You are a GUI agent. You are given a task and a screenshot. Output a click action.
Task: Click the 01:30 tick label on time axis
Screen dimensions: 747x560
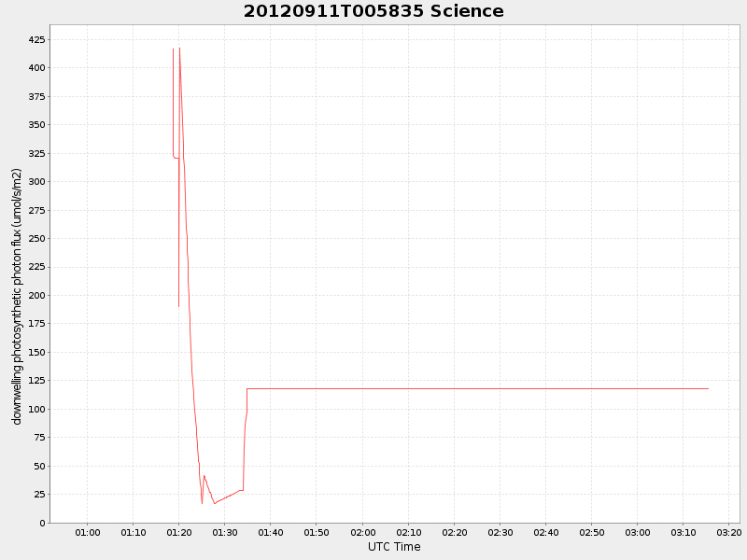[225, 532]
